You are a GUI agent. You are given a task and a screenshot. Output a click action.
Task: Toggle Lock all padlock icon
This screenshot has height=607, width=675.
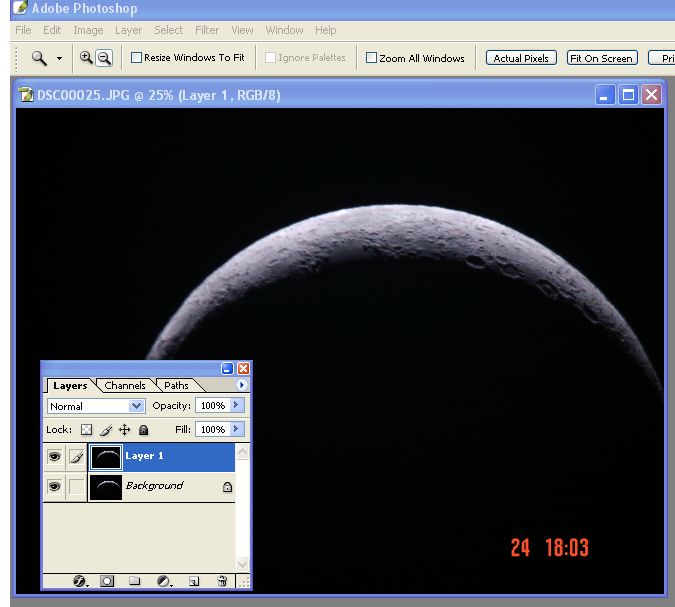point(144,430)
